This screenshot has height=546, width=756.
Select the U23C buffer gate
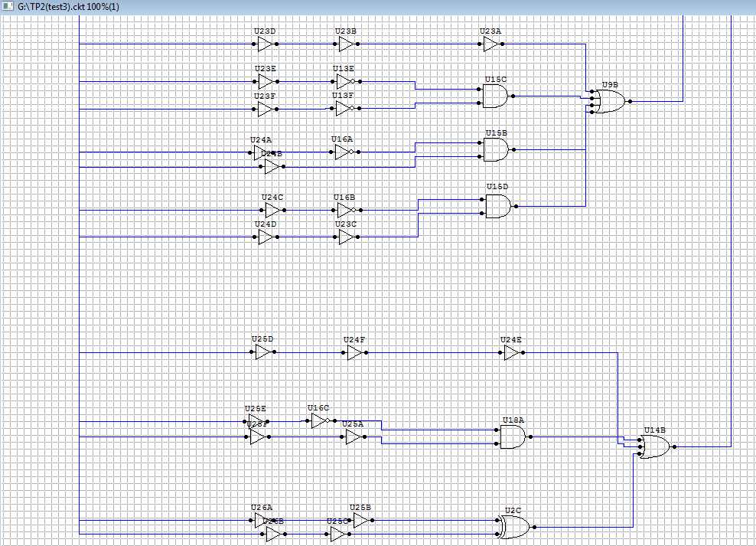[346, 237]
